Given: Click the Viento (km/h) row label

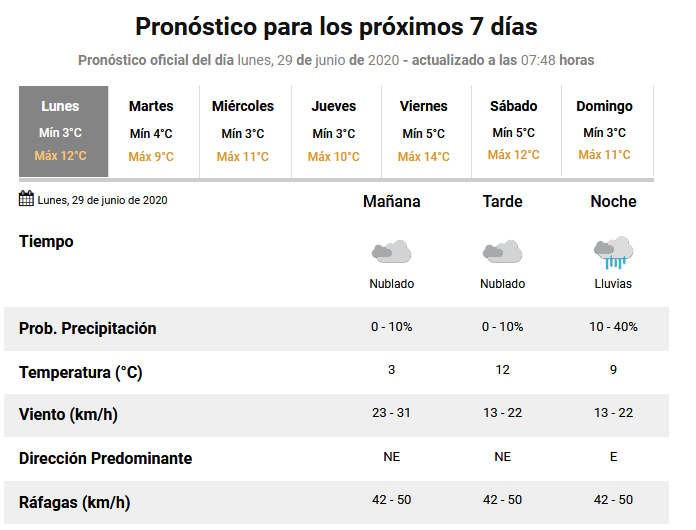Looking at the screenshot, I should [x=75, y=414].
